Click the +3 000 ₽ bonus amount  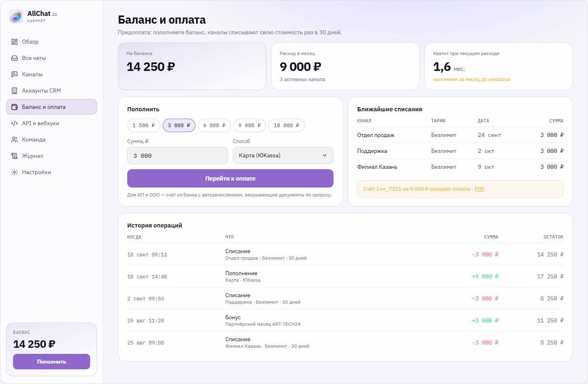click(485, 320)
